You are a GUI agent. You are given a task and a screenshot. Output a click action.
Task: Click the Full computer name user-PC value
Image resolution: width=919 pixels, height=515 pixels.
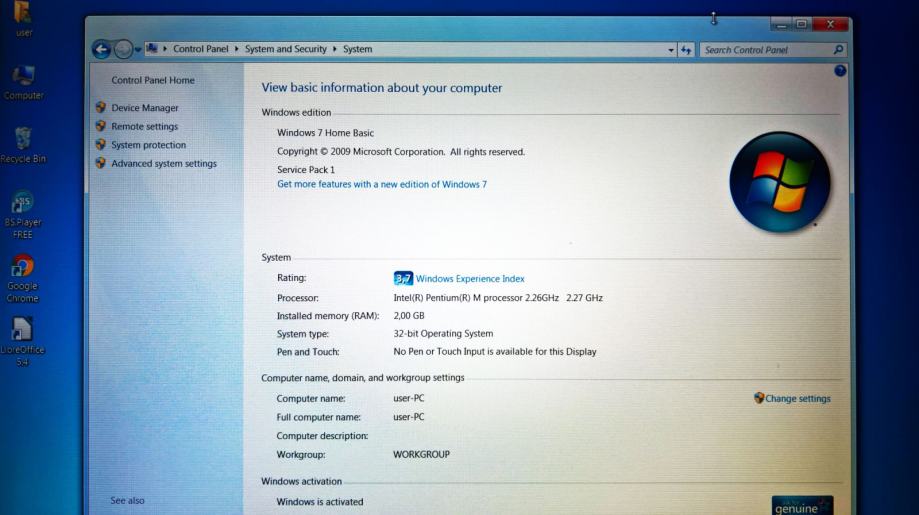pos(409,417)
